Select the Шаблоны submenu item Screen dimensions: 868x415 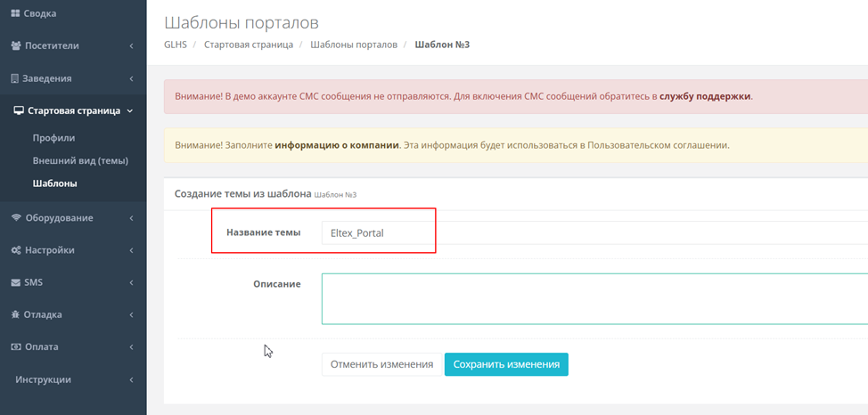tap(54, 183)
